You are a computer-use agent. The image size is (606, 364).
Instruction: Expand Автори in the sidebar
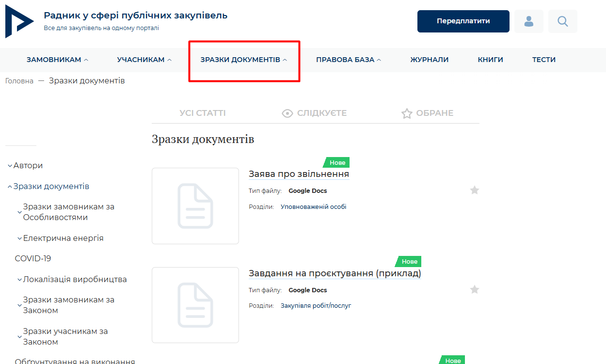(28, 166)
